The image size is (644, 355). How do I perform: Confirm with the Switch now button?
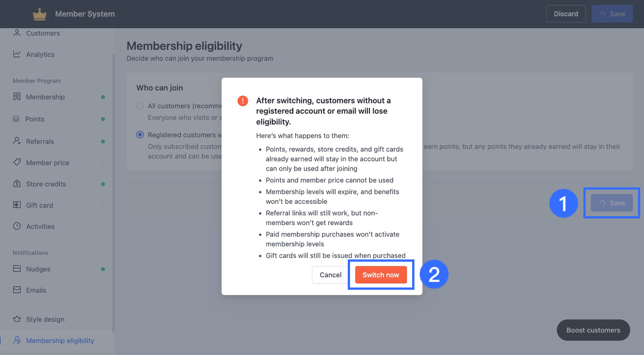point(381,275)
